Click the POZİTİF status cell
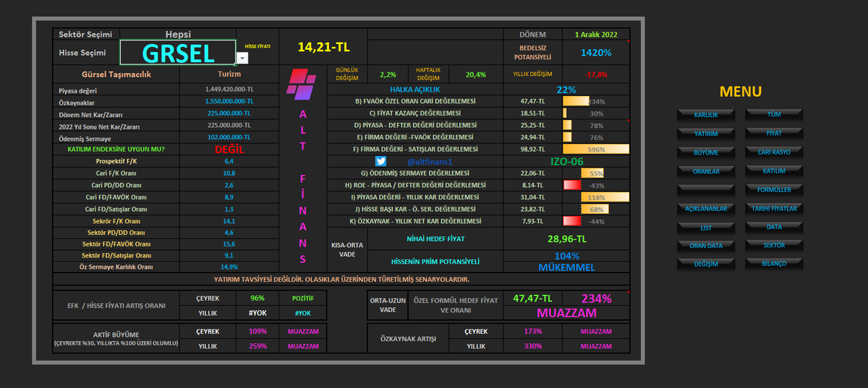 (x=303, y=298)
